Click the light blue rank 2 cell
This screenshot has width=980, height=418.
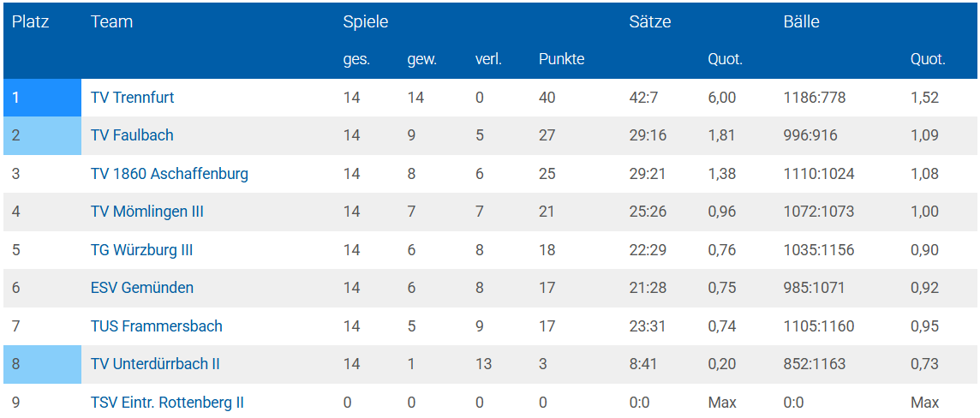pos(42,135)
